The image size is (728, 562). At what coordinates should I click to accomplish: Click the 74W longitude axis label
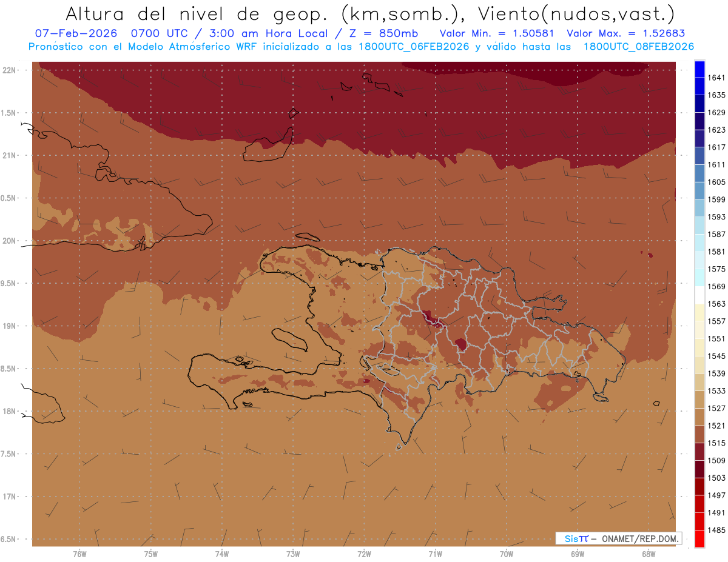point(221,554)
